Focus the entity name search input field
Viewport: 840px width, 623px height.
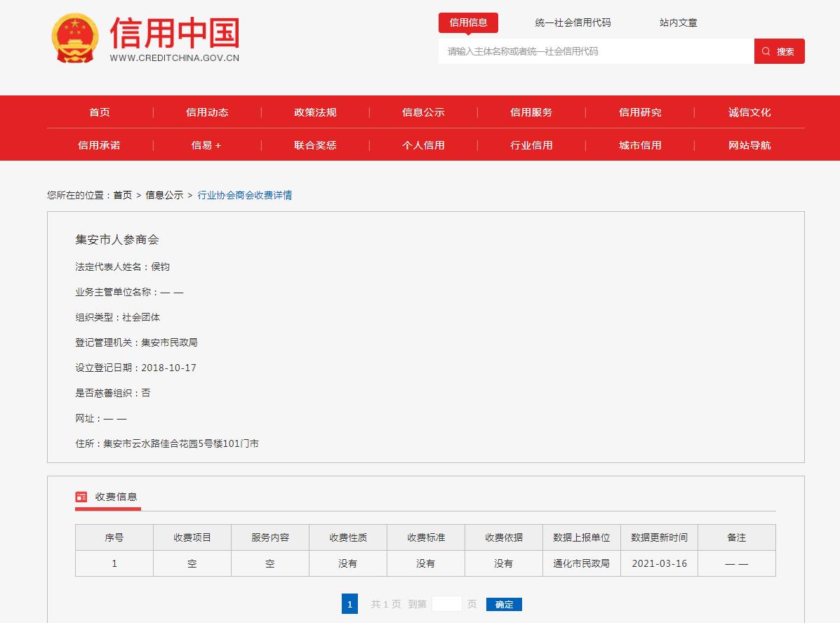pos(596,51)
